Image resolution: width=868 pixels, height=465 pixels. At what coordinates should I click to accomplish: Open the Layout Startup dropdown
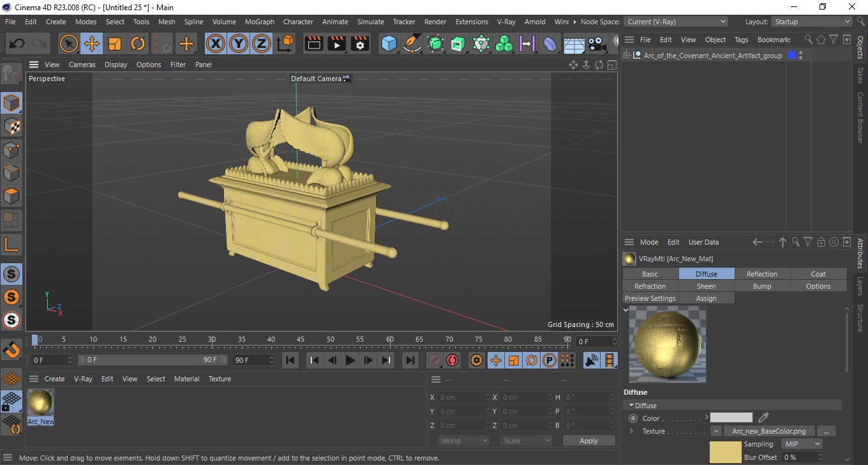point(812,22)
